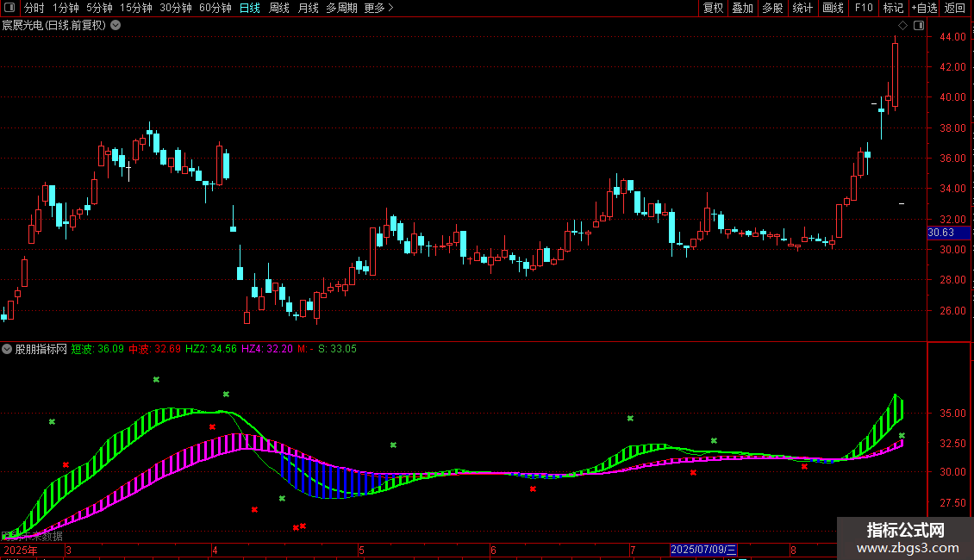The height and width of the screenshot is (560, 974).
Task: Toggle the left panel icon in top-left corner
Action: [x=9, y=8]
